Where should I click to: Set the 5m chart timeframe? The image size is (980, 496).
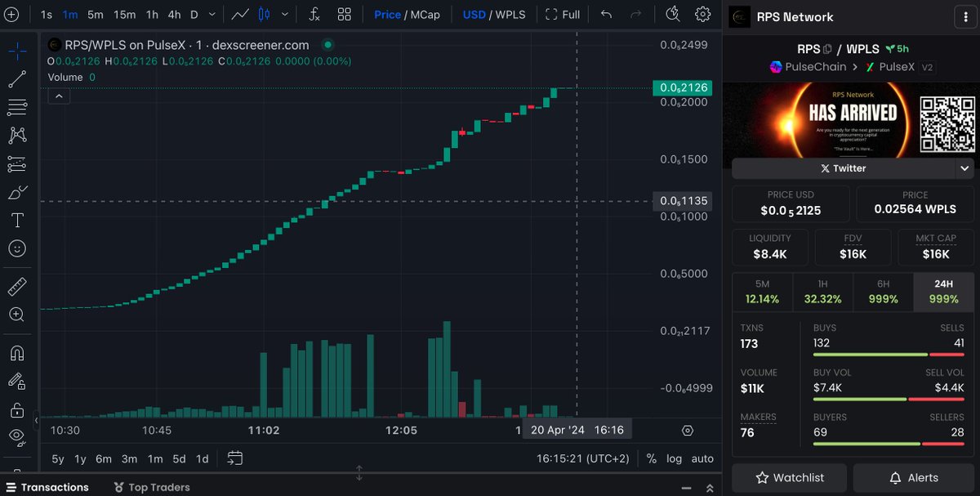coord(96,14)
